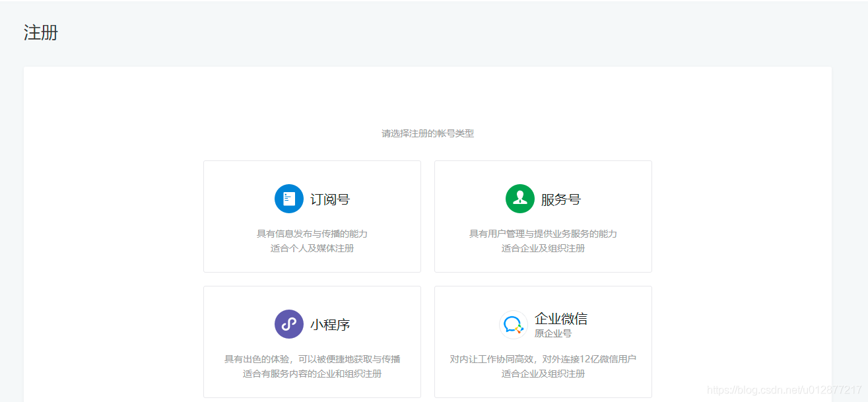
Task: Click the green 服务号 user icon
Action: [519, 198]
